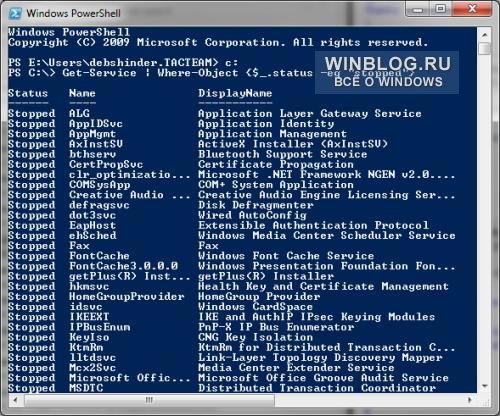
Task: Click 'HomeGroup Provider' display name
Action: (259, 296)
